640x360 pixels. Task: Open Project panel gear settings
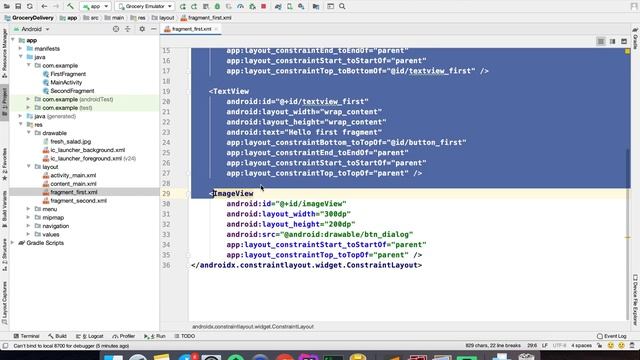tap(142, 29)
